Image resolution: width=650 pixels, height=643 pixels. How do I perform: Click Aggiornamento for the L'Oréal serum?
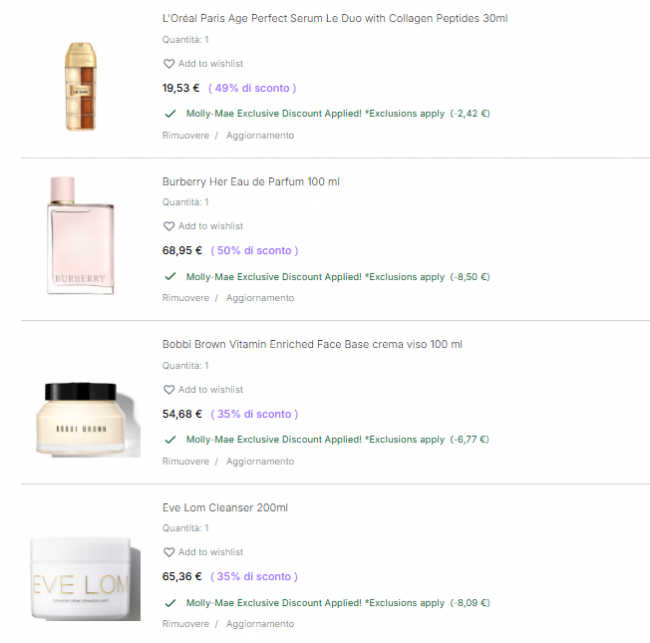click(260, 136)
